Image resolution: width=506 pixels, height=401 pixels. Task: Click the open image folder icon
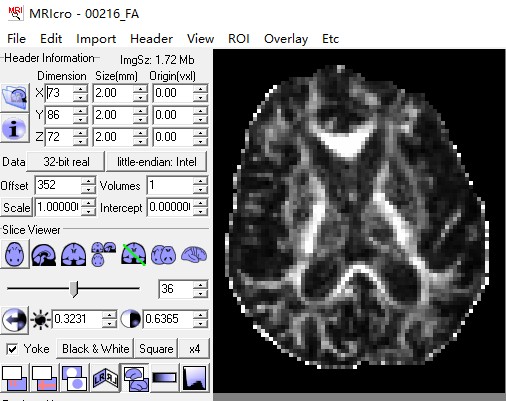coord(15,98)
